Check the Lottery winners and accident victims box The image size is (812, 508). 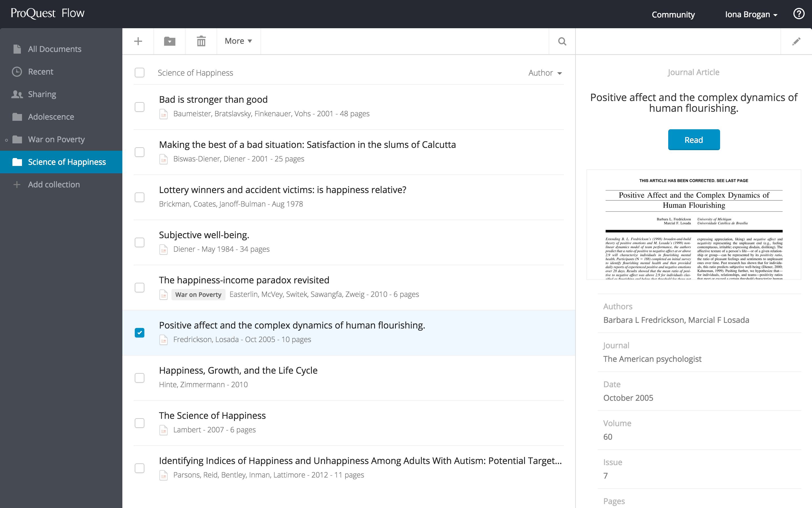tap(139, 197)
